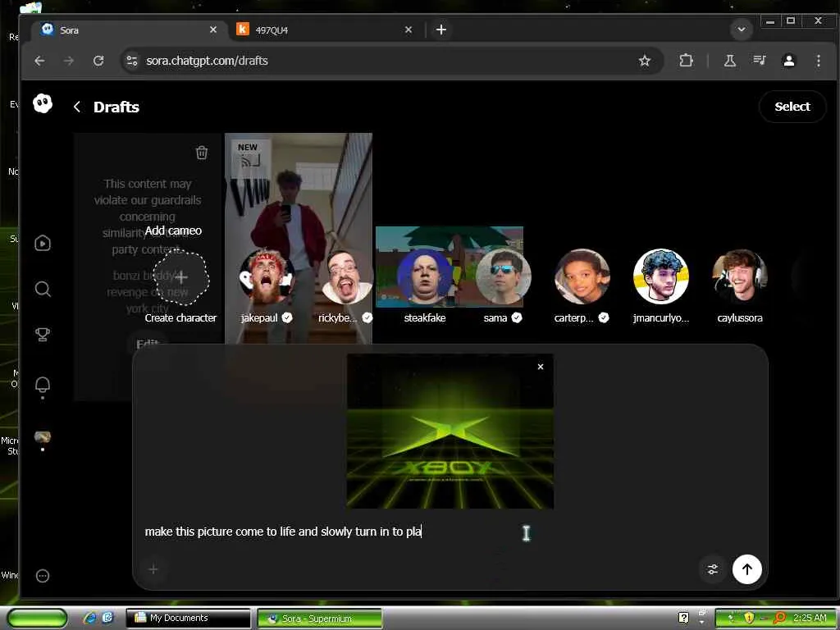Add the steakfake cameo
This screenshot has width=840, height=630.
(x=424, y=277)
